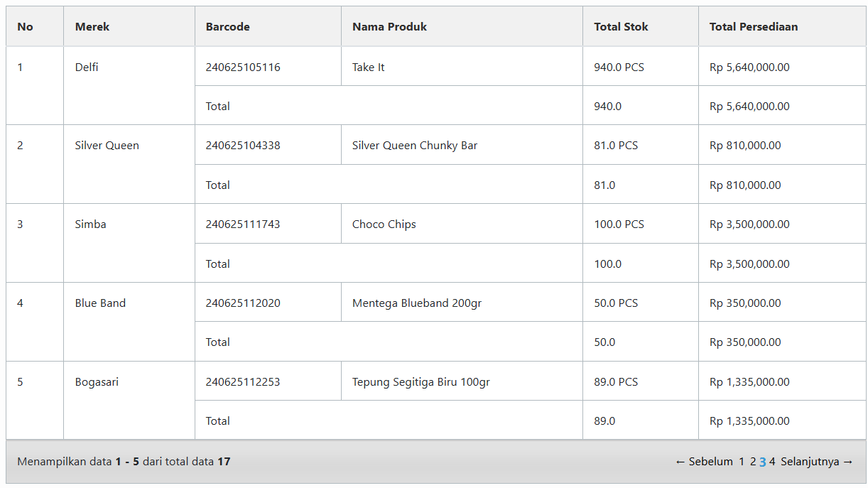Select the Silver Queen brand cell
Screen dimensions: 868x488
coord(107,146)
